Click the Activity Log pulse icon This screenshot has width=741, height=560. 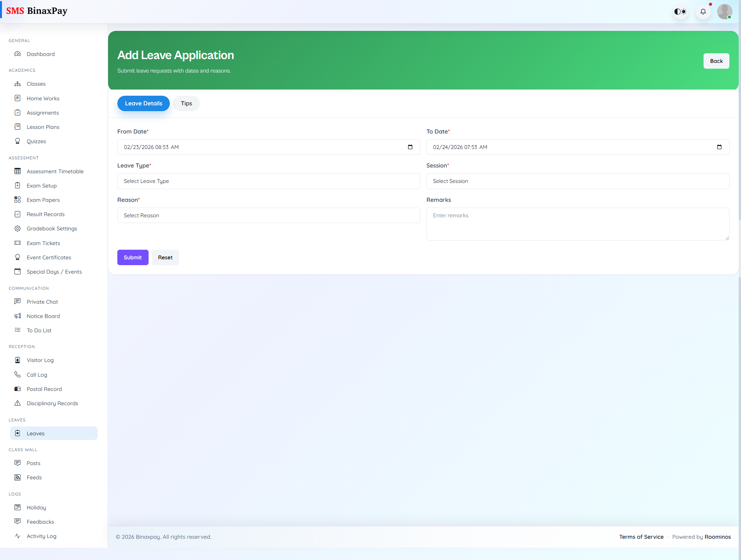18,536
